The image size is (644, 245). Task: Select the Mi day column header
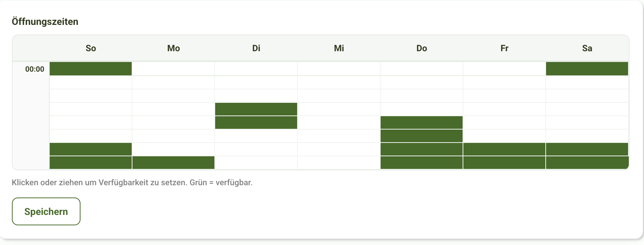[339, 48]
